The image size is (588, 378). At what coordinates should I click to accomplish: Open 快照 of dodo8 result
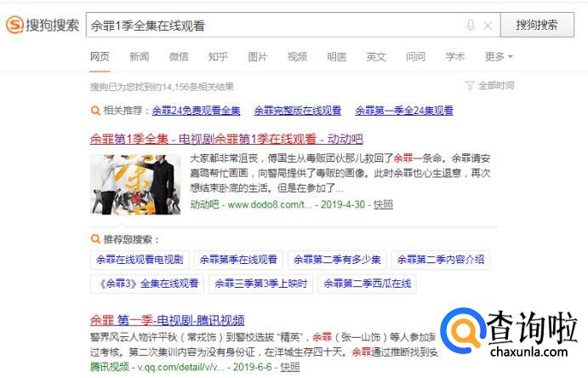tap(383, 204)
